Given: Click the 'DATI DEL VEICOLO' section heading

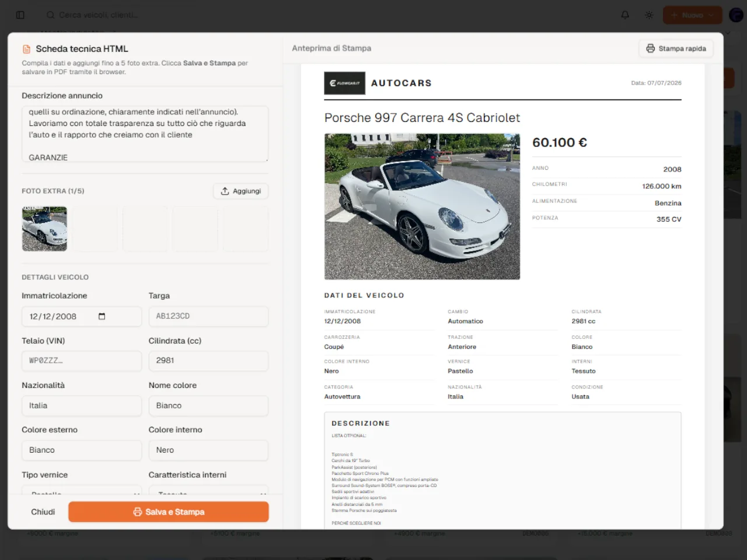Looking at the screenshot, I should (x=364, y=295).
